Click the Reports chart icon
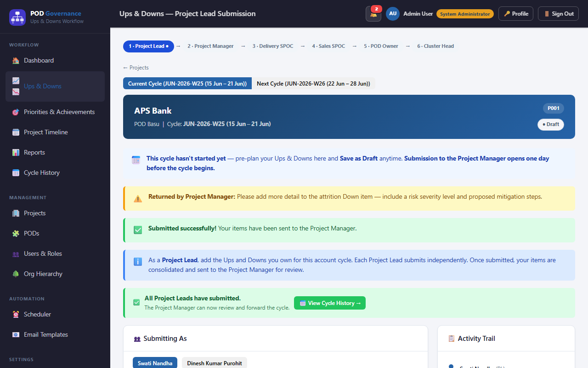Viewport: 588px width, 368px height. 16,152
